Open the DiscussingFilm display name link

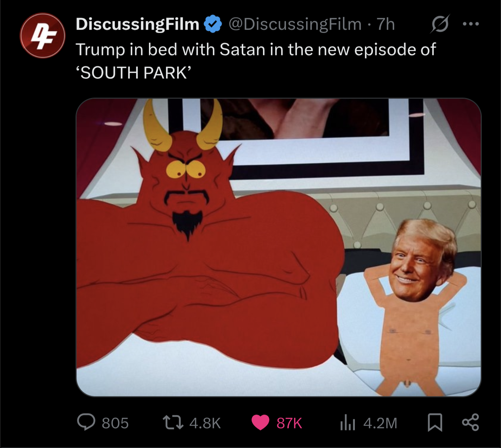[137, 24]
